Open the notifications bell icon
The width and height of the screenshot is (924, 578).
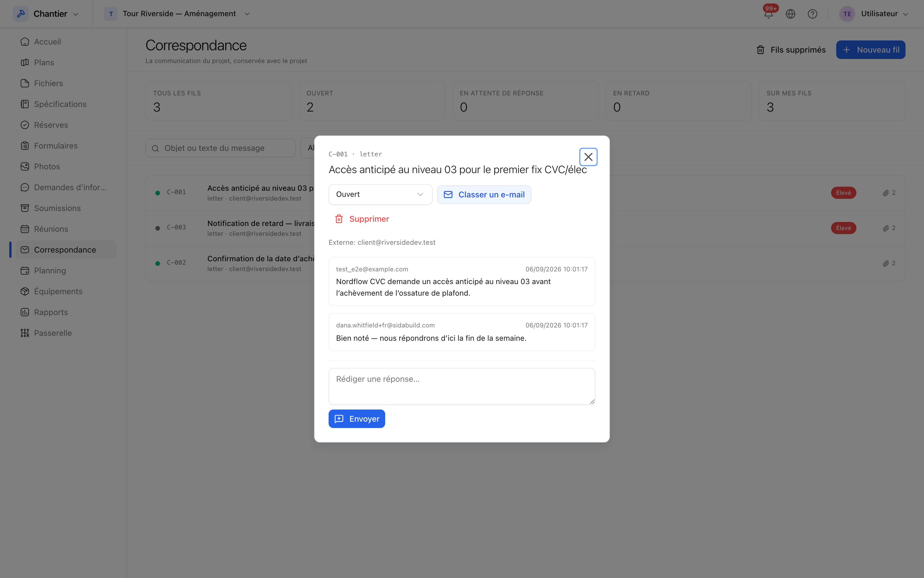pos(769,14)
